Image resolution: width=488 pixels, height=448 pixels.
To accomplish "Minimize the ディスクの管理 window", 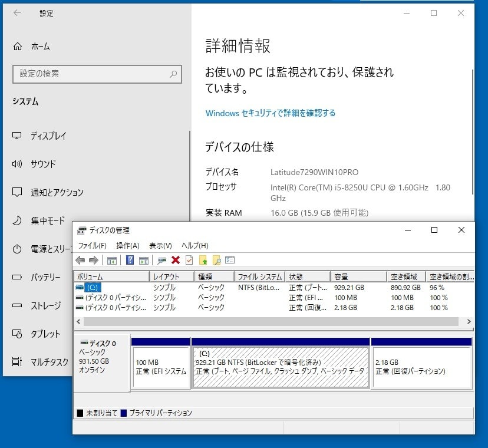I will [x=408, y=230].
